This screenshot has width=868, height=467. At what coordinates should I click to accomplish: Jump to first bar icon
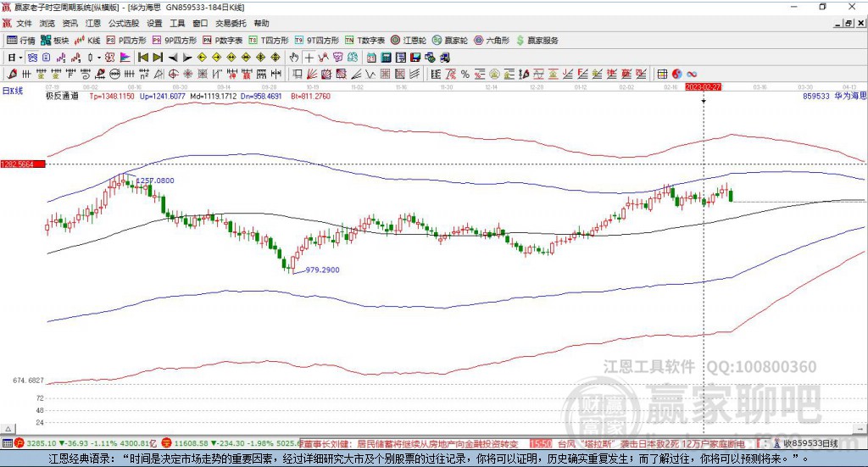(142, 58)
